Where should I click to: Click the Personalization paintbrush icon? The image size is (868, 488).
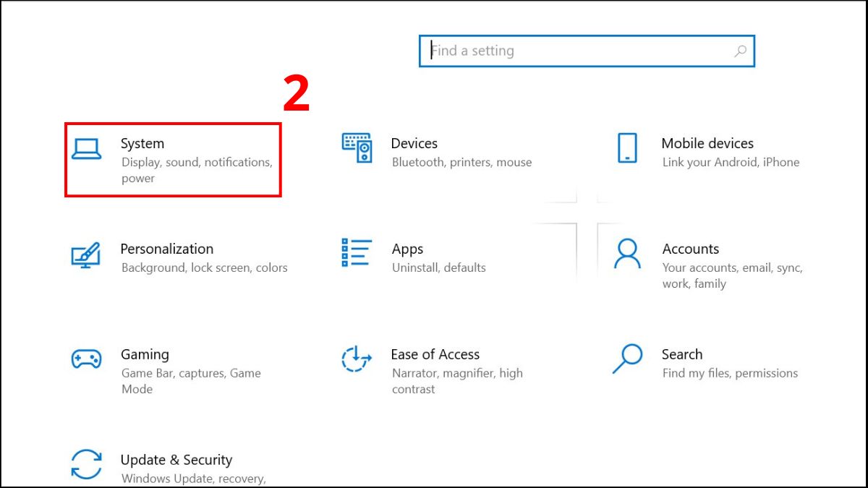tap(85, 256)
